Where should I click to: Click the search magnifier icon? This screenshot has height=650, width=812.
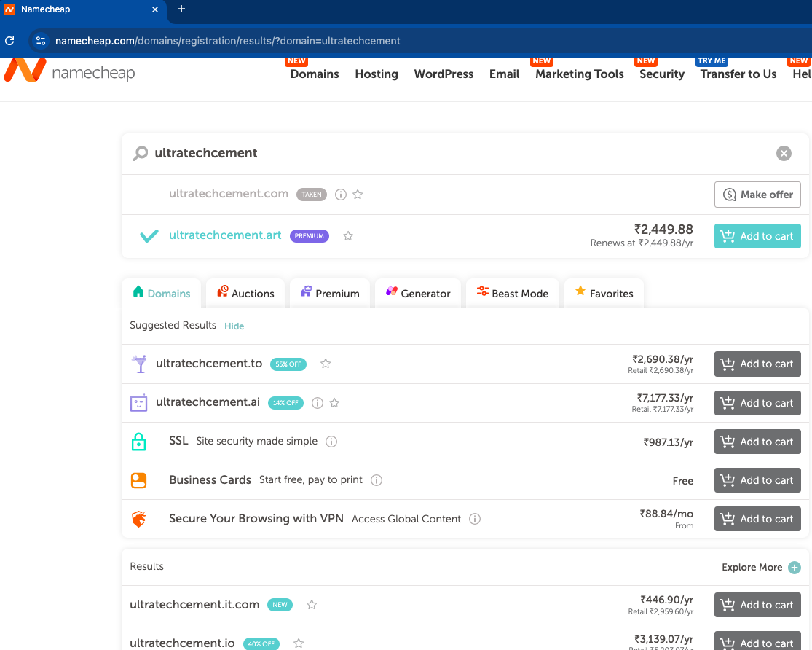coord(140,153)
